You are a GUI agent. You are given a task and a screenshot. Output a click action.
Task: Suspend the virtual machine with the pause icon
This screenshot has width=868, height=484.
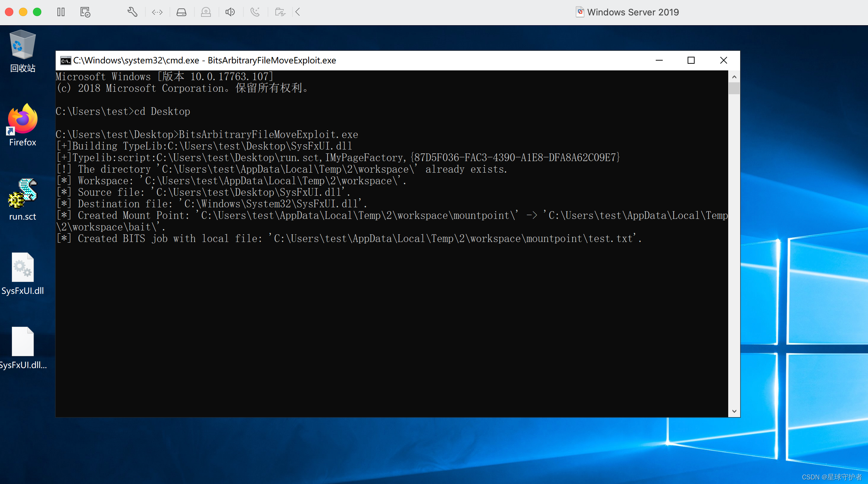61,12
